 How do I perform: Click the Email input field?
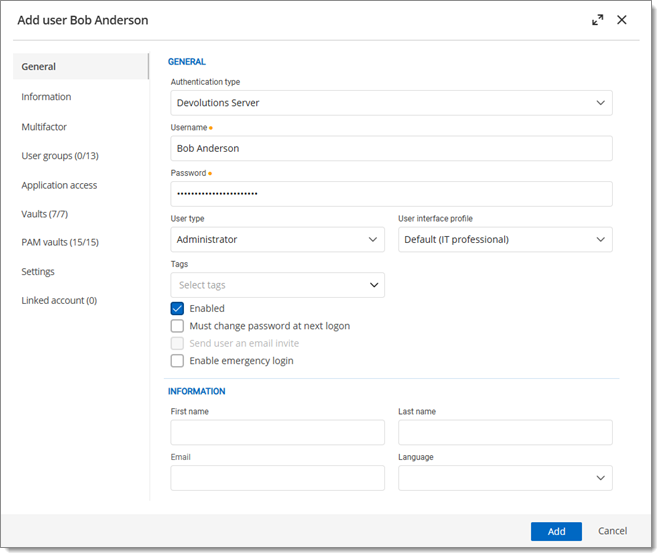[277, 478]
